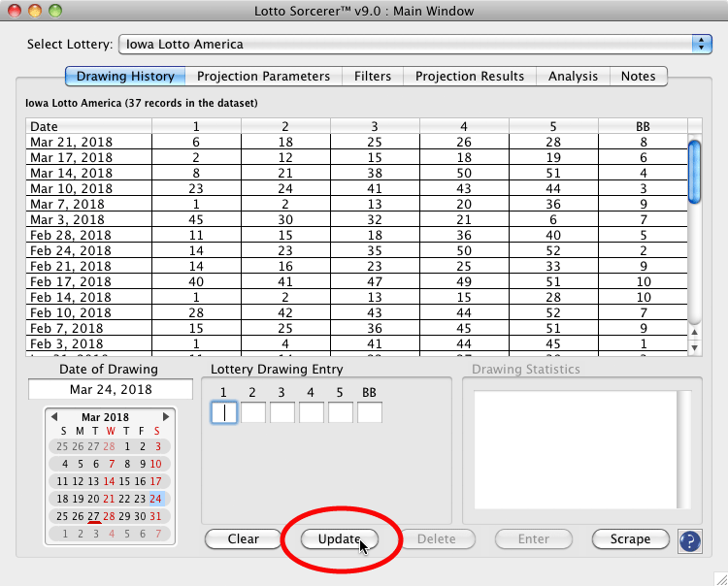Focus entry box for number 1
The height and width of the screenshot is (586, 728).
tap(224, 412)
